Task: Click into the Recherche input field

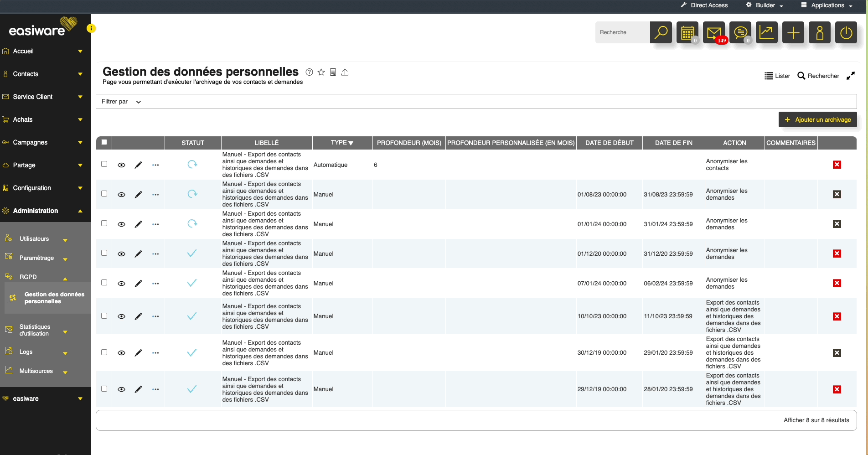Action: pos(622,32)
